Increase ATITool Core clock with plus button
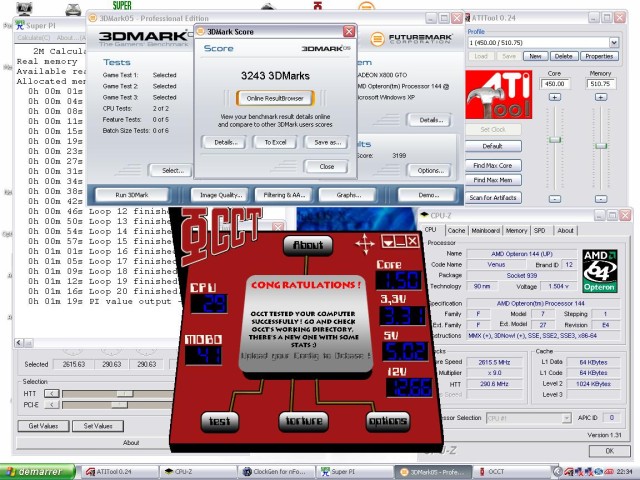The image size is (640, 480). point(554,97)
